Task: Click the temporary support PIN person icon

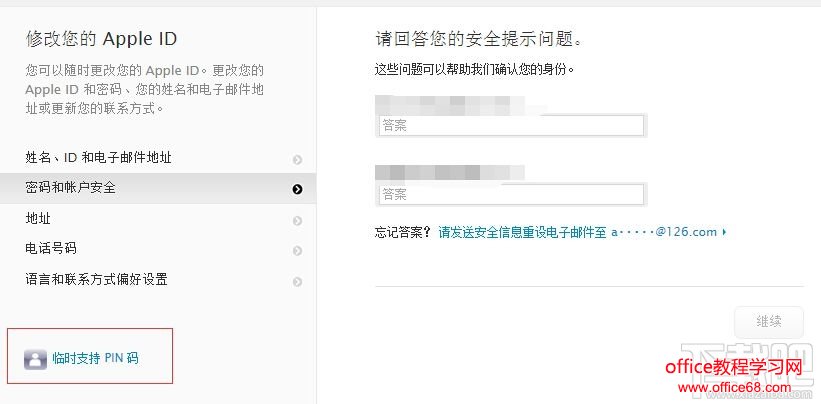Action: tap(35, 359)
